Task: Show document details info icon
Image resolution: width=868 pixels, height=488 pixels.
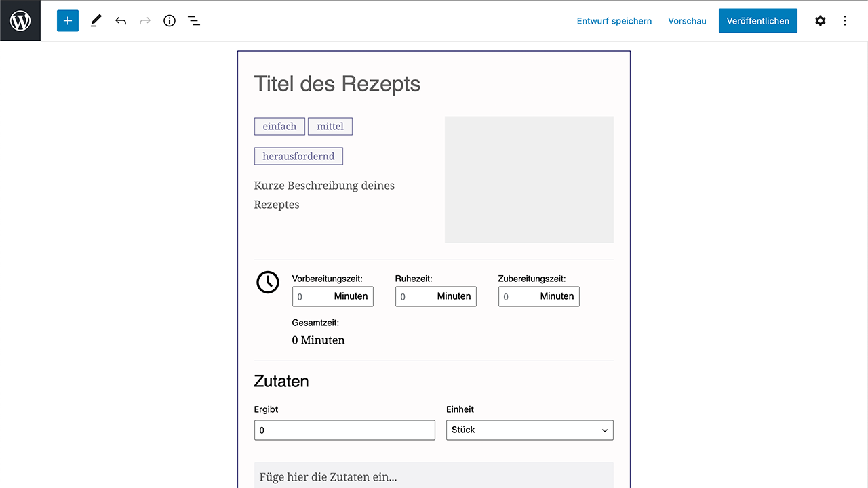Action: (x=170, y=20)
